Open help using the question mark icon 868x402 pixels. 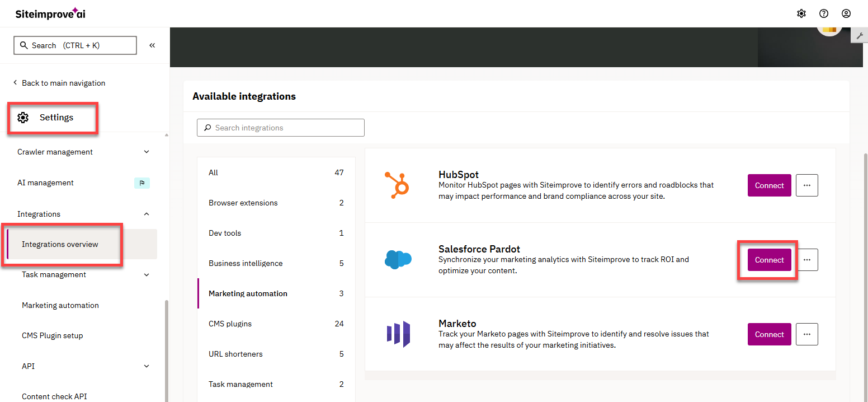pos(824,13)
